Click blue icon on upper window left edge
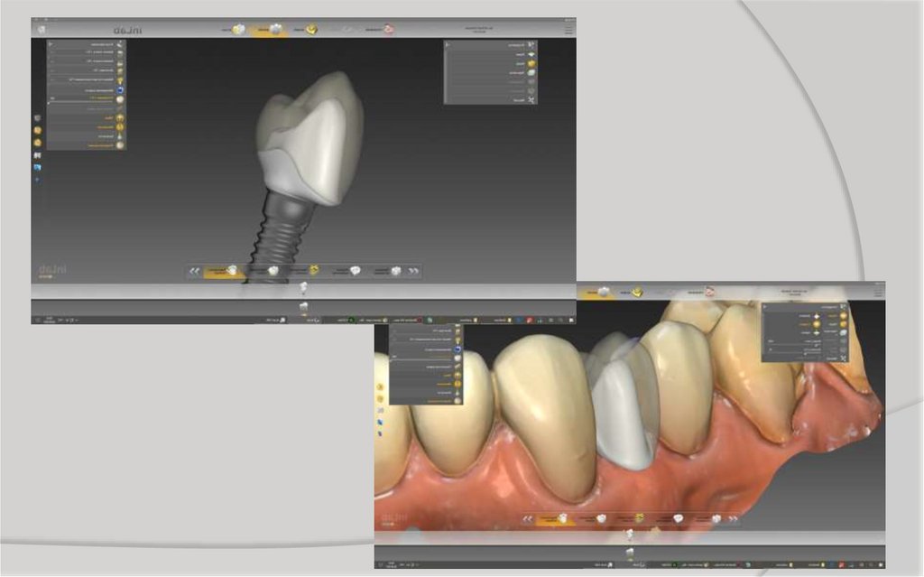The image size is (924, 577). (38, 168)
